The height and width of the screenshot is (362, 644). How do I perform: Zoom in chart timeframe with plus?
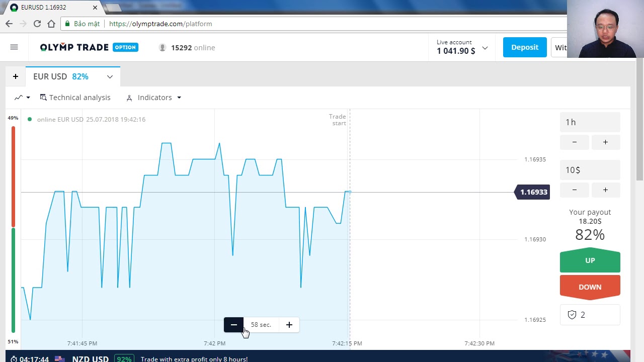(x=289, y=325)
